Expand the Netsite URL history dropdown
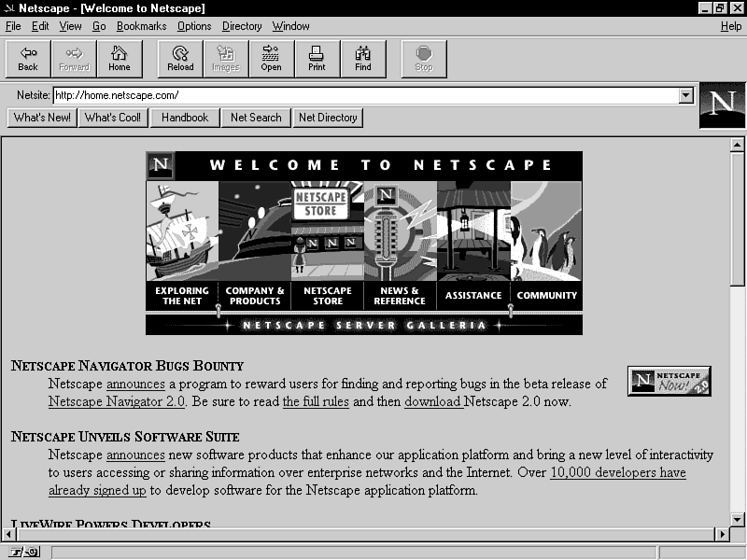This screenshot has height=560, width=747. [x=685, y=95]
